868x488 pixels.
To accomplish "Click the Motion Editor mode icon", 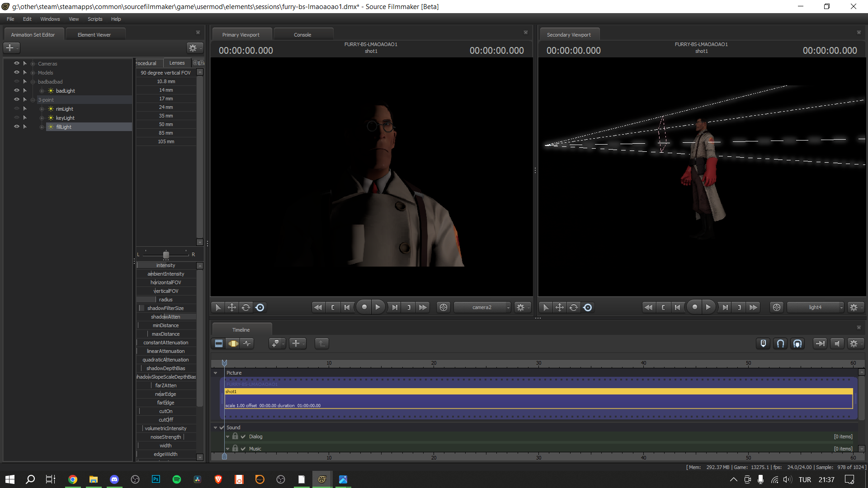I will point(233,343).
